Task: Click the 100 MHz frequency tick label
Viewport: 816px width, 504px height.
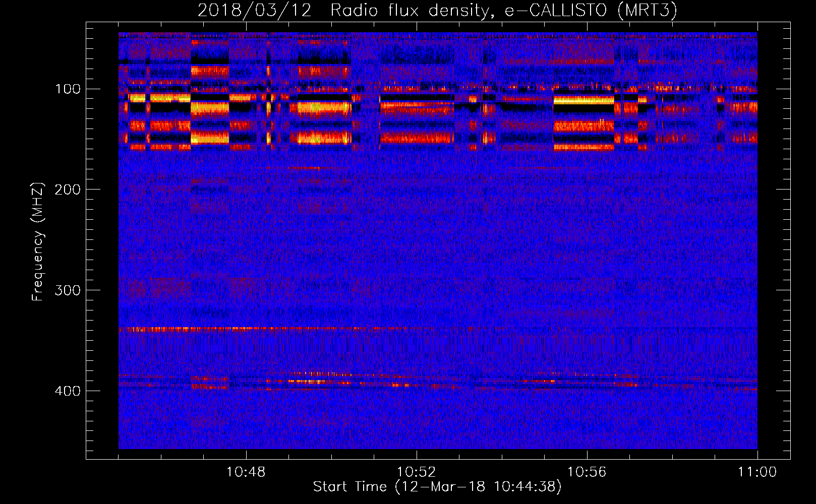Action: coord(68,89)
